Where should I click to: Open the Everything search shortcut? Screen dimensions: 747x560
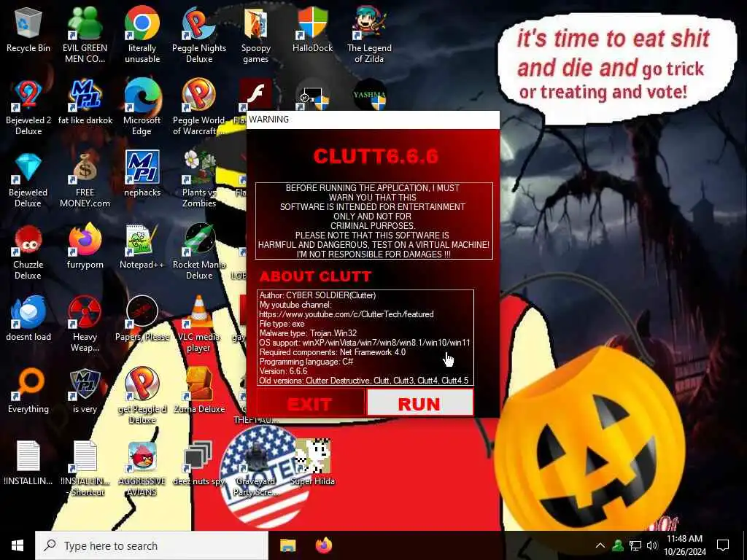pyautogui.click(x=28, y=391)
